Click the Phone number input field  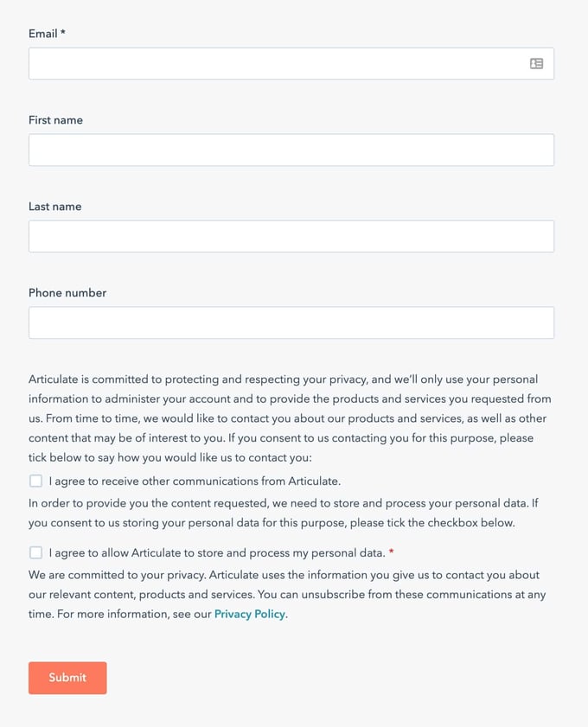(259, 322)
